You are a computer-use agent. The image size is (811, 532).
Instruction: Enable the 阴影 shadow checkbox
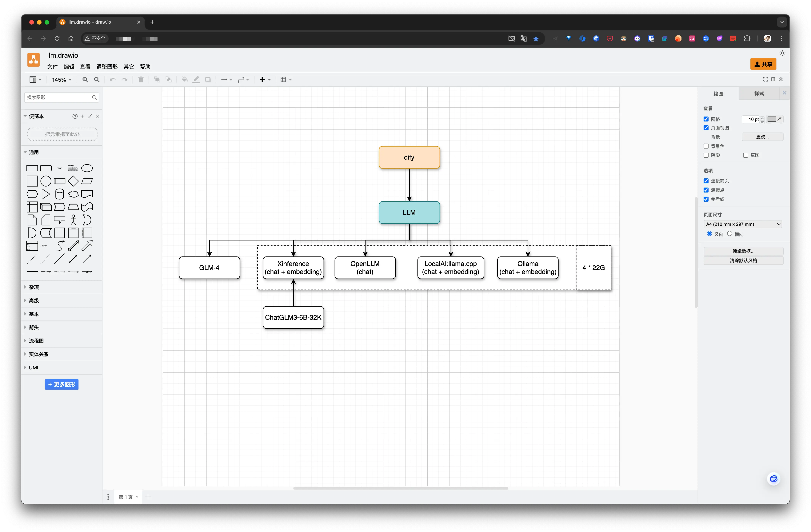click(706, 155)
